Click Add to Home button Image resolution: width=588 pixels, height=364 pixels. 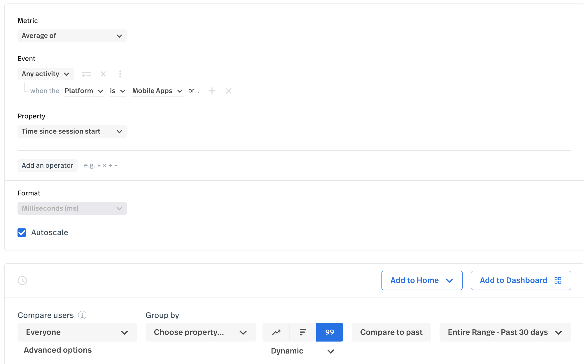coord(422,281)
